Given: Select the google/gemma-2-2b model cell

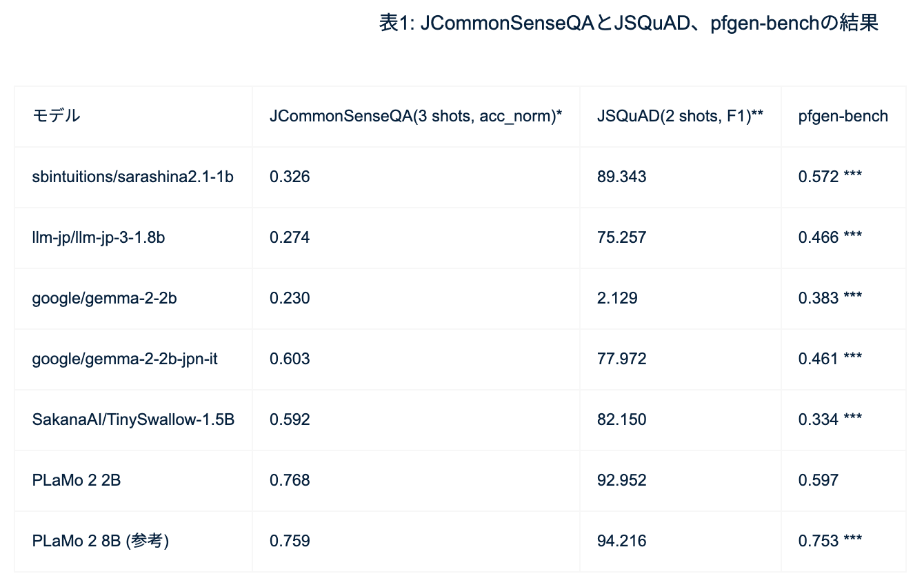Looking at the screenshot, I should click(100, 298).
